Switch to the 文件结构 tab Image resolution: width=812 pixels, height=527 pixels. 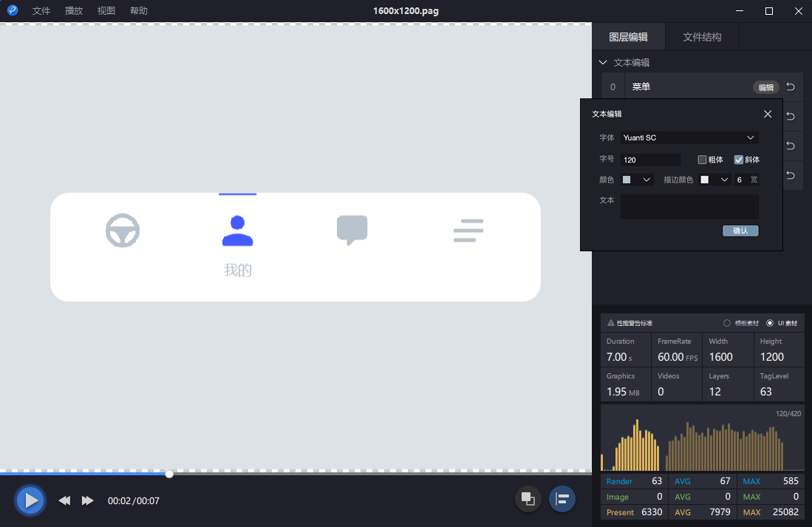click(x=702, y=37)
